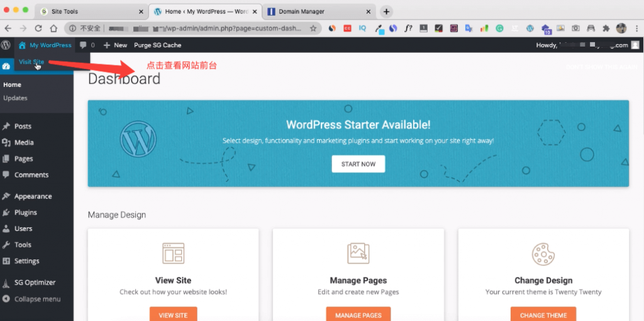Click the Settings sliders icon
Screen dimensions: 644x321
(6, 261)
